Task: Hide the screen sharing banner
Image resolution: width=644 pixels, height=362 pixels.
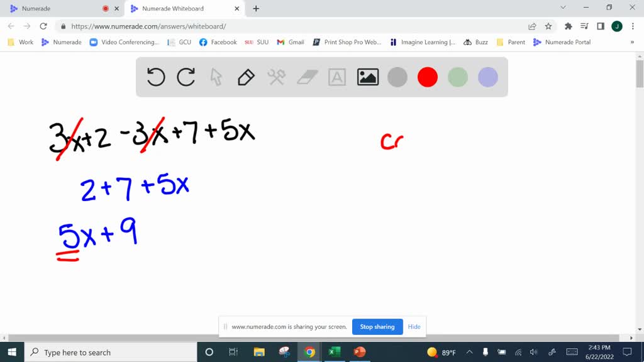Action: click(x=414, y=327)
